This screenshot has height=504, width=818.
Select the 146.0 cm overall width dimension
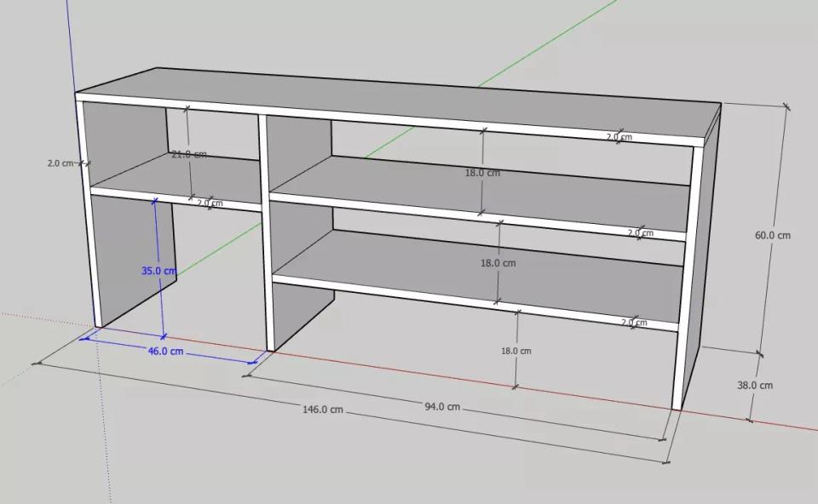pos(323,409)
